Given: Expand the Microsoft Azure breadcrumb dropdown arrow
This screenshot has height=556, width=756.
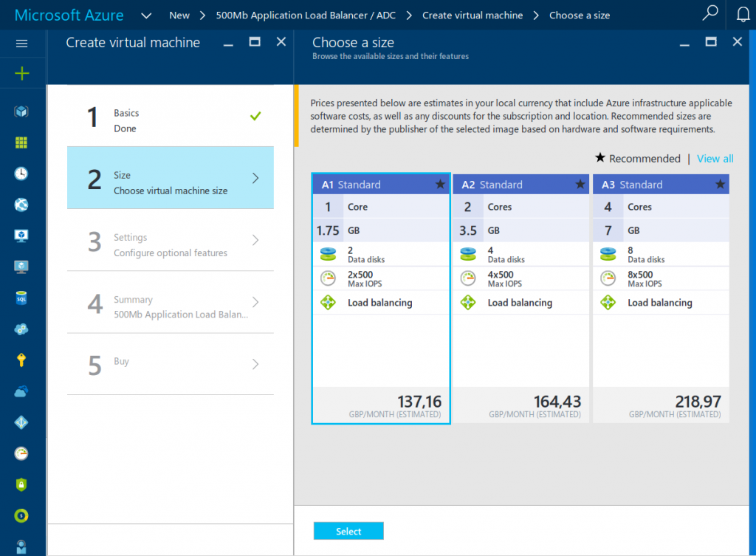Looking at the screenshot, I should point(146,15).
